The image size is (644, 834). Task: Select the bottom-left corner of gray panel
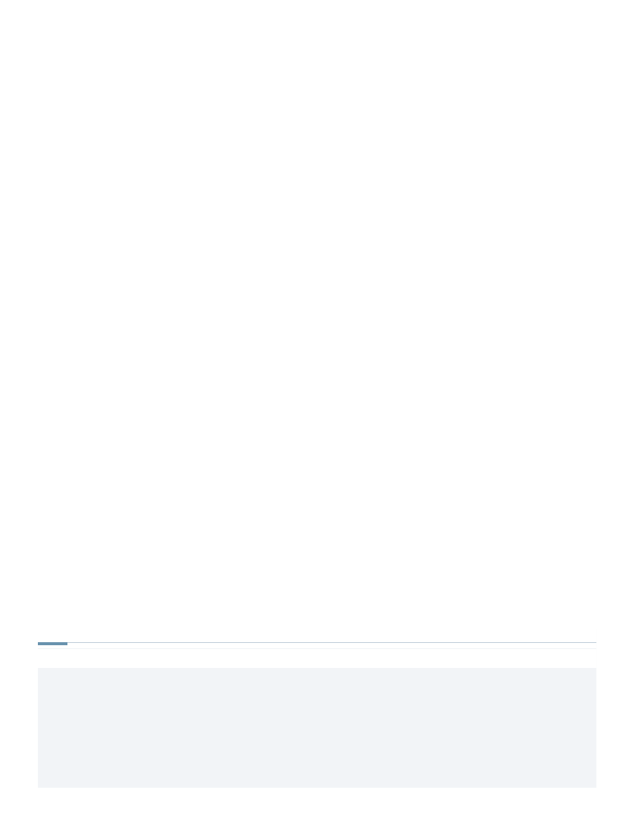click(x=38, y=787)
